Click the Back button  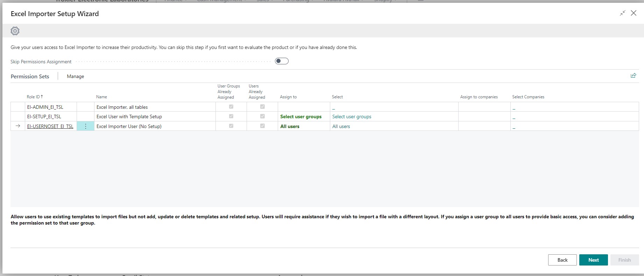coord(562,260)
